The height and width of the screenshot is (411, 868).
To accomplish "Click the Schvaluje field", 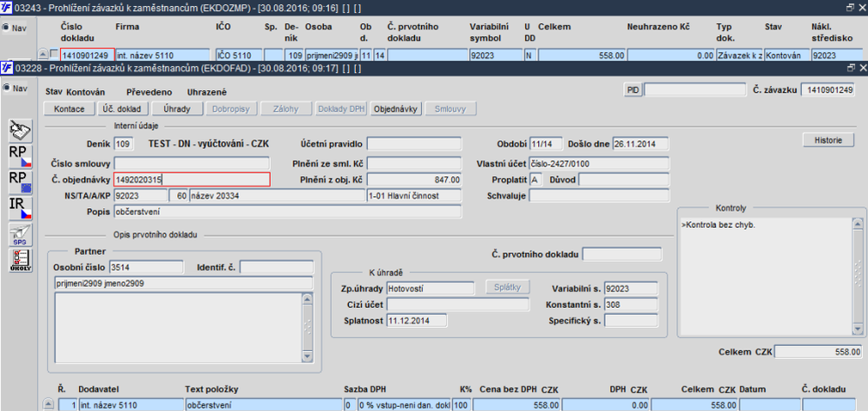I will [599, 195].
